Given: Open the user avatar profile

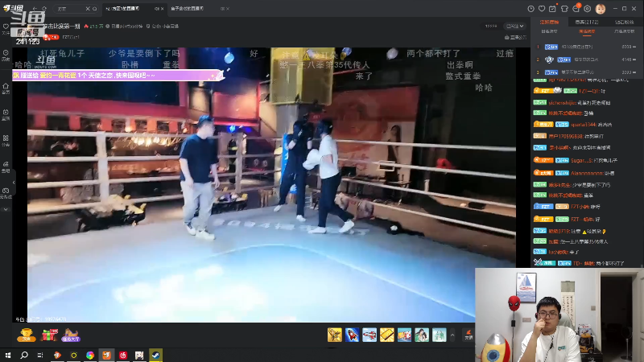Looking at the screenshot, I should 601,9.
